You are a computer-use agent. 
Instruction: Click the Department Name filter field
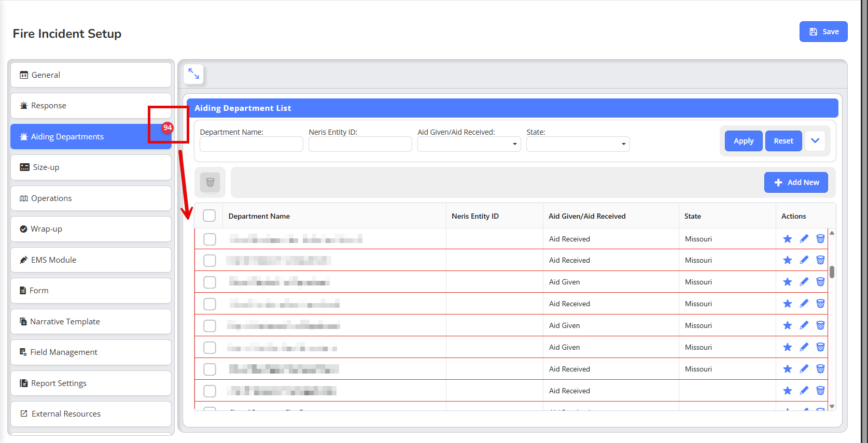[251, 144]
